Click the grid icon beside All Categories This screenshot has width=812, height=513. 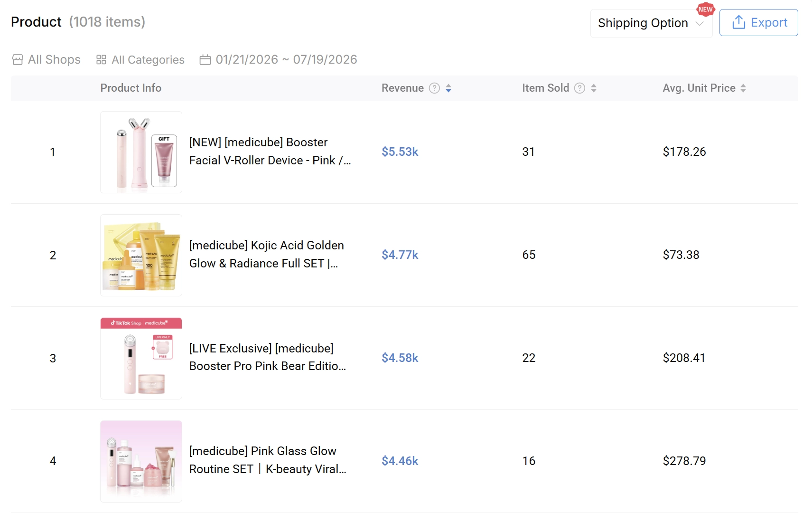coord(101,60)
